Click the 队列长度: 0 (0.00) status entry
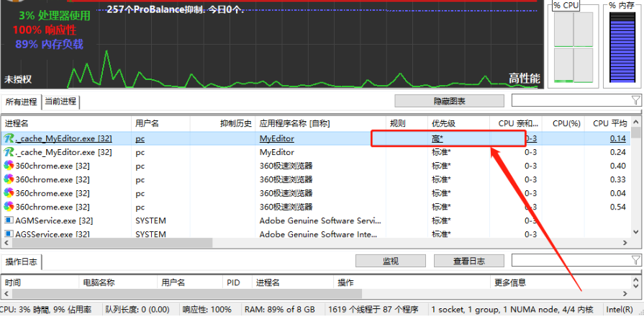Viewport: 644px width, 317px height. (x=137, y=309)
